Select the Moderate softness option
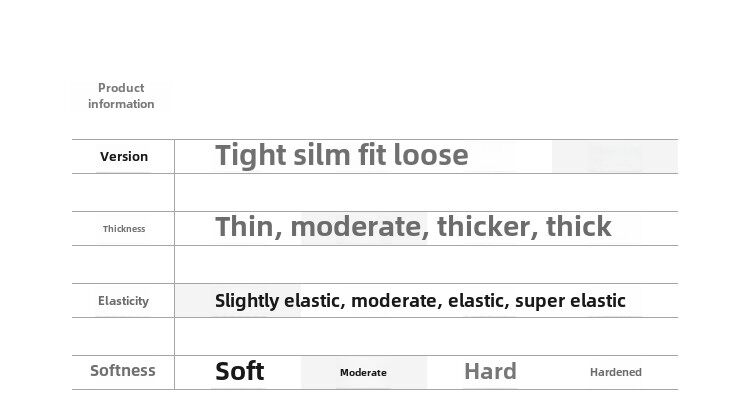 pyautogui.click(x=363, y=373)
